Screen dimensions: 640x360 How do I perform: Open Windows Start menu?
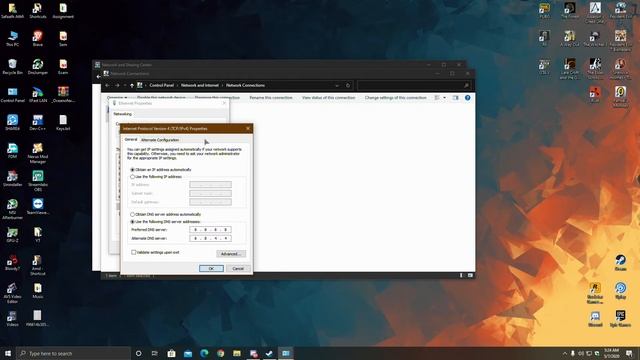tap(8, 353)
